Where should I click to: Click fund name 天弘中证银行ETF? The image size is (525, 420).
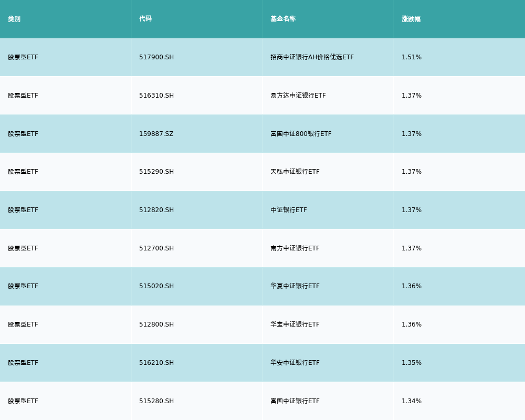[x=295, y=172]
